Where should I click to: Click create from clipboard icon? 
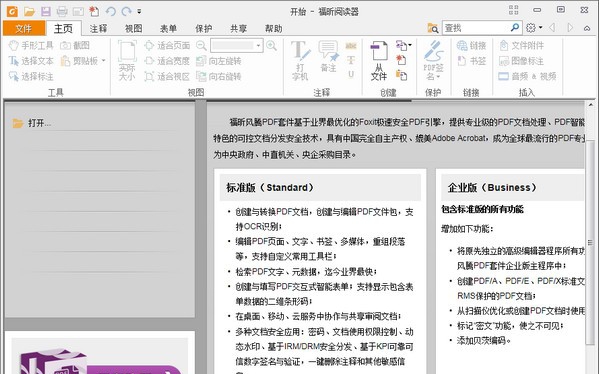[x=401, y=75]
